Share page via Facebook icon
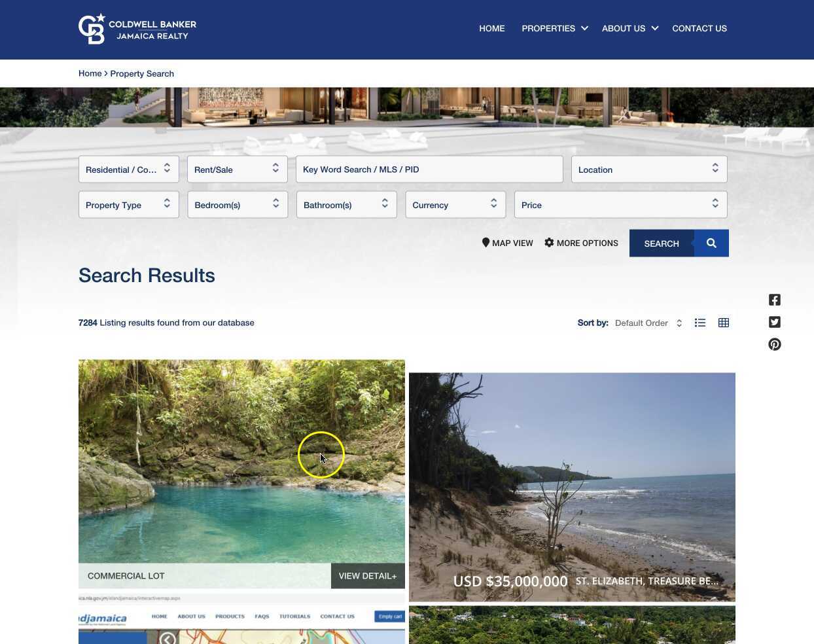 point(775,300)
